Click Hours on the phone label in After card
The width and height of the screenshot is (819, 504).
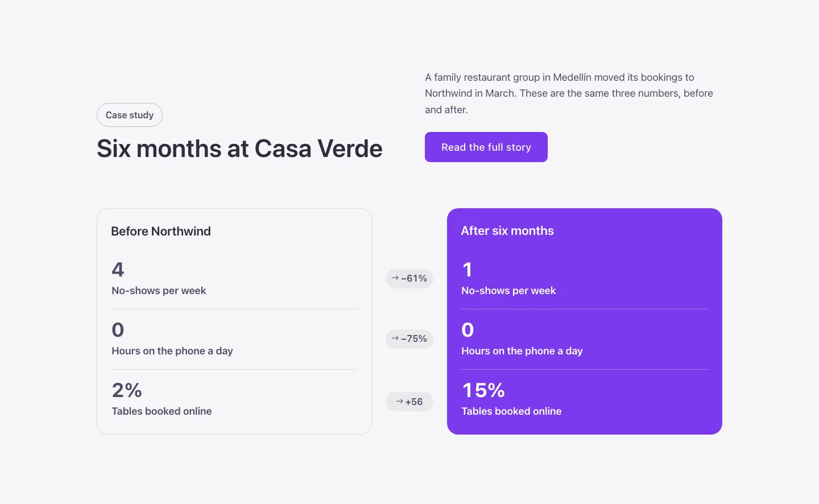click(522, 351)
